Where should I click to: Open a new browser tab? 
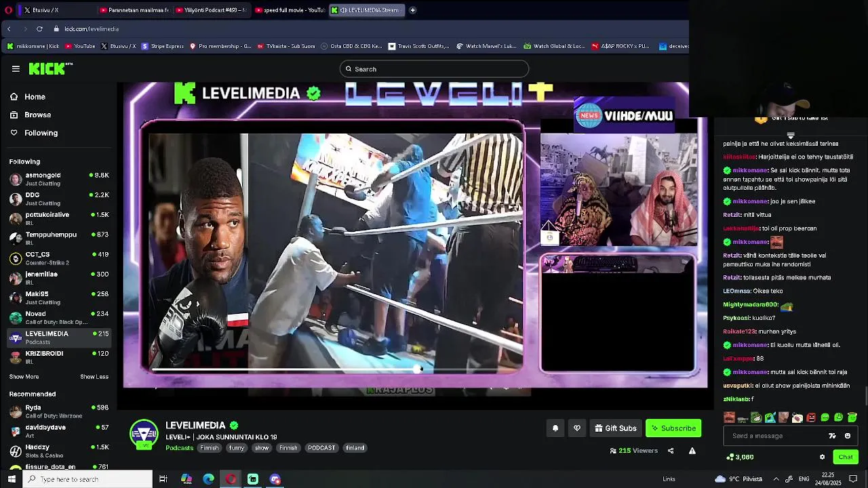tap(412, 10)
